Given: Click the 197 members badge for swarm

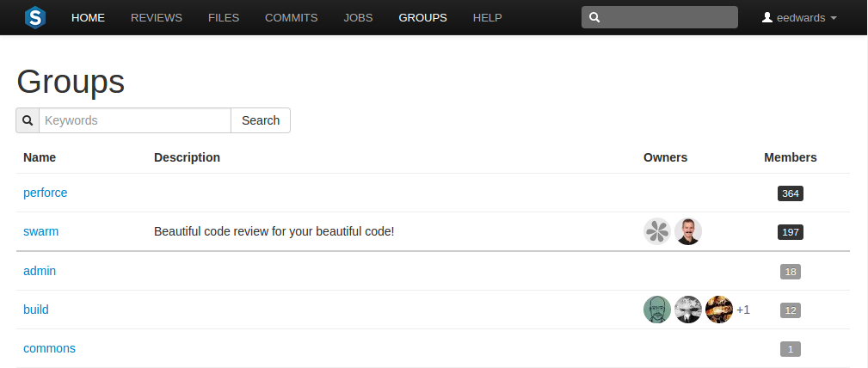Looking at the screenshot, I should [x=791, y=232].
